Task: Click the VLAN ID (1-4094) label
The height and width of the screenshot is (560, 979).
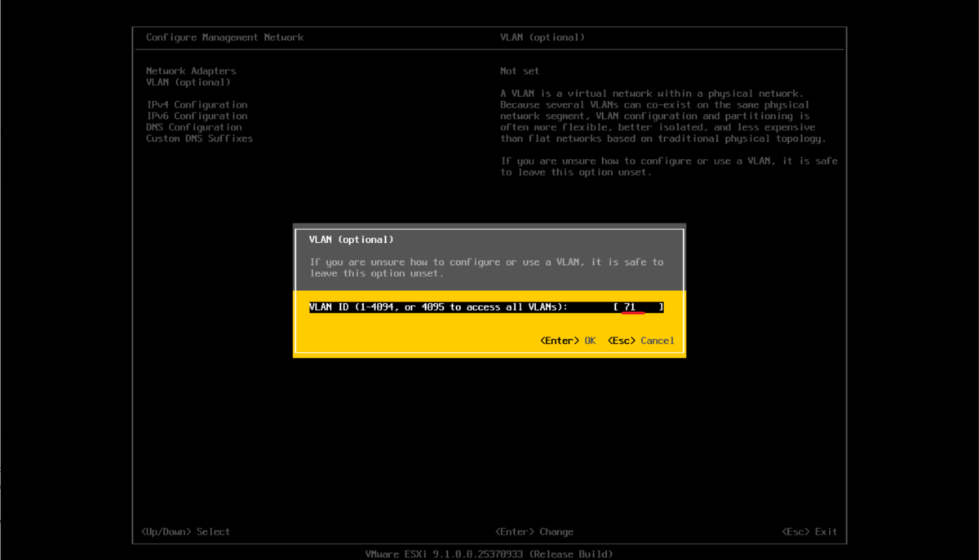Action: [438, 307]
